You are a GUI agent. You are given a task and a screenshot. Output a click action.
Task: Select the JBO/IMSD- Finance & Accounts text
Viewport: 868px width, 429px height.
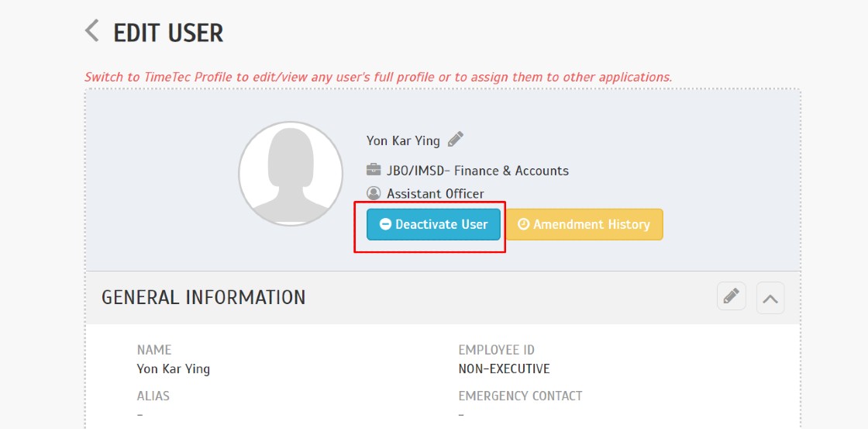coord(477,170)
